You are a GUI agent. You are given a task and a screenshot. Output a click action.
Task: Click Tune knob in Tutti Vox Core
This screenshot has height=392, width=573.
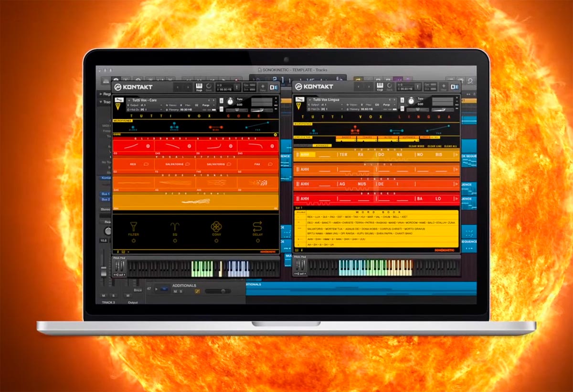tap(230, 102)
